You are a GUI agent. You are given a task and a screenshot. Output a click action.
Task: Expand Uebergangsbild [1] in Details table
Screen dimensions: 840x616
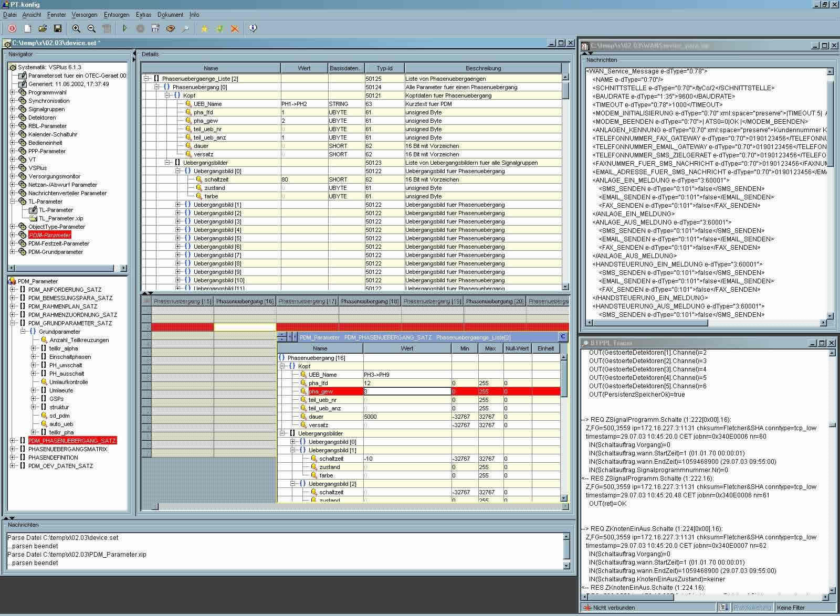coord(178,205)
